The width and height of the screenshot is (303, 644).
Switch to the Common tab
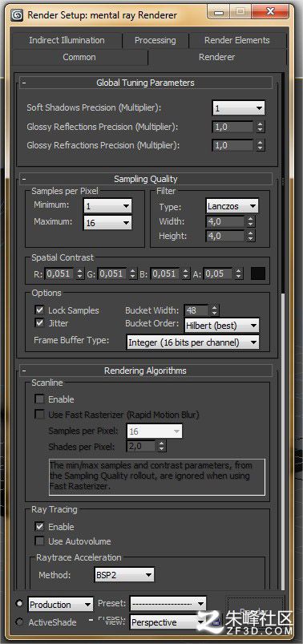(x=79, y=57)
